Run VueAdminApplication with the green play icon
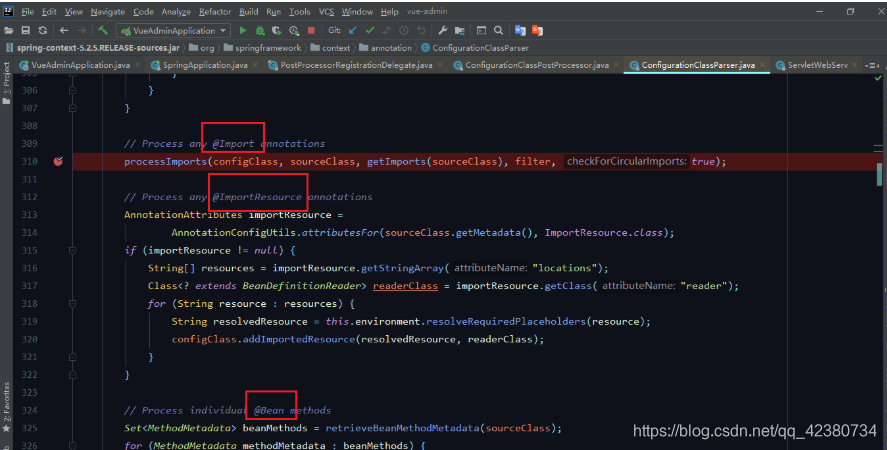The height and width of the screenshot is (450, 887). [x=243, y=31]
